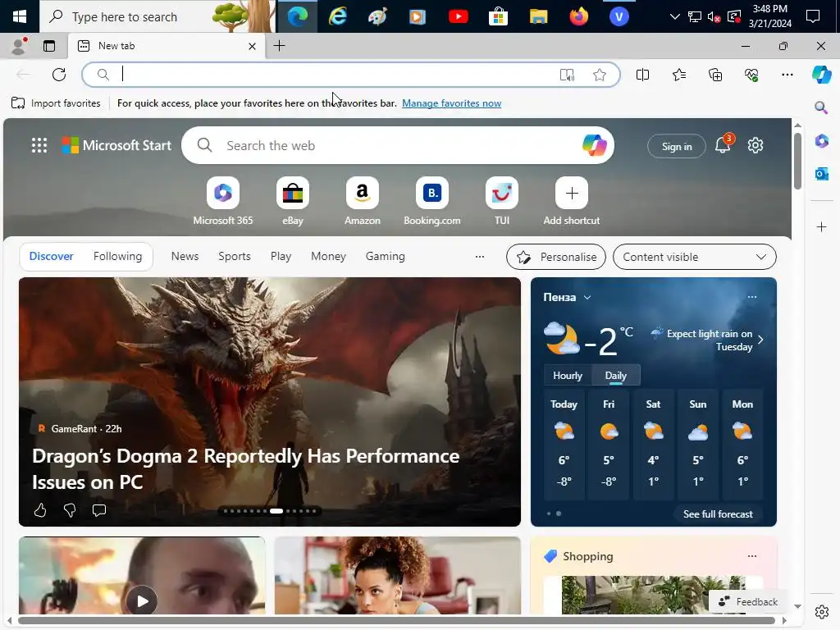The image size is (840, 630).
Task: Open Firefox from the taskbar
Action: point(578,16)
